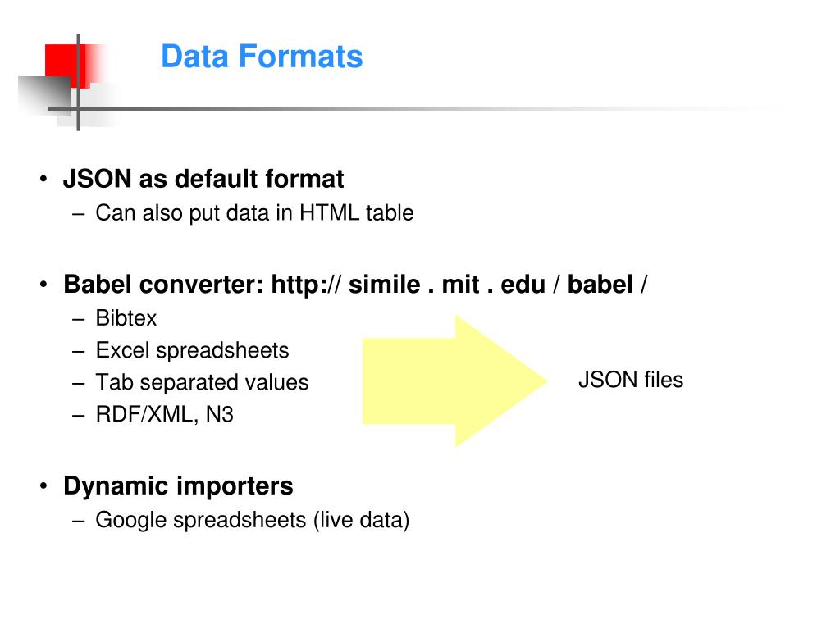Click the Babel converter heading text
The image size is (840, 629).
click(x=163, y=285)
